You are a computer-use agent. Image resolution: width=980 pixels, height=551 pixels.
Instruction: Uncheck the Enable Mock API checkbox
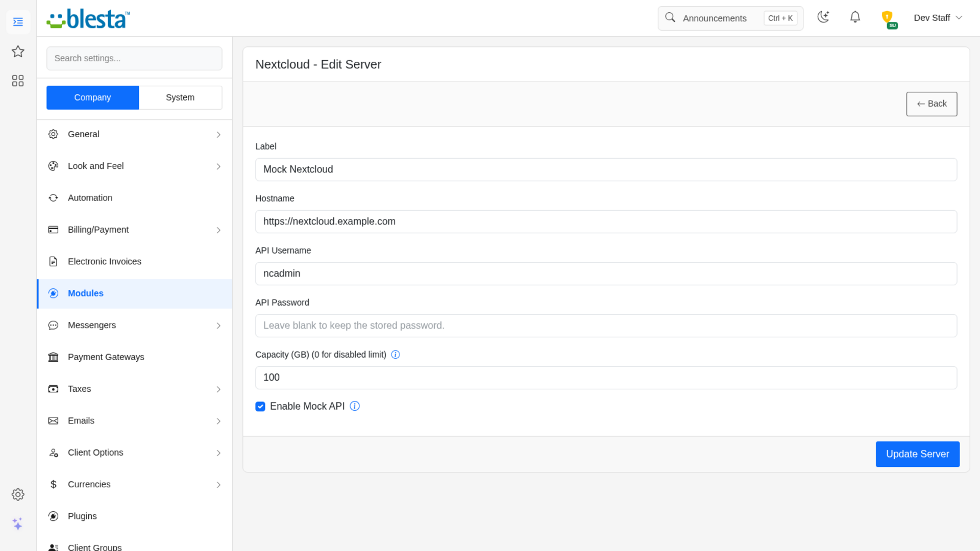pyautogui.click(x=260, y=407)
